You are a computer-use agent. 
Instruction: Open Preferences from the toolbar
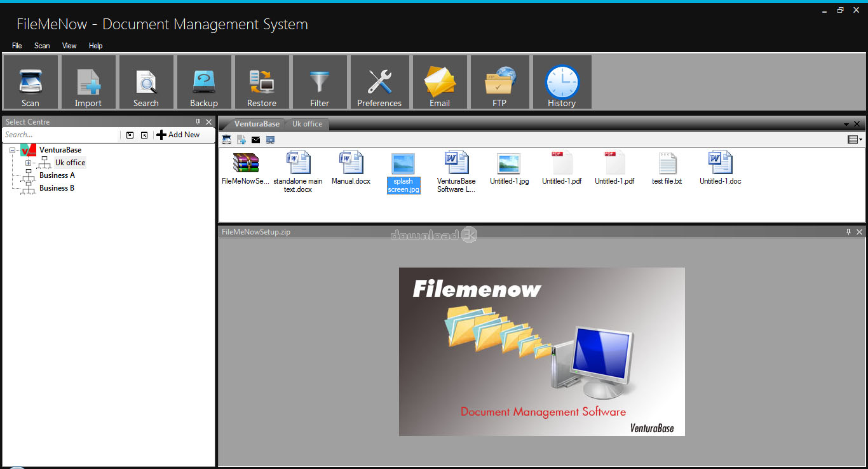pos(379,82)
